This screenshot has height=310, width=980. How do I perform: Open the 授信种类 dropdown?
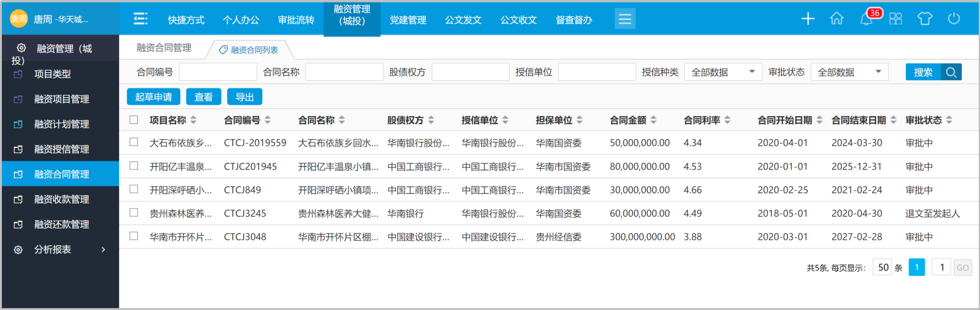tap(723, 72)
